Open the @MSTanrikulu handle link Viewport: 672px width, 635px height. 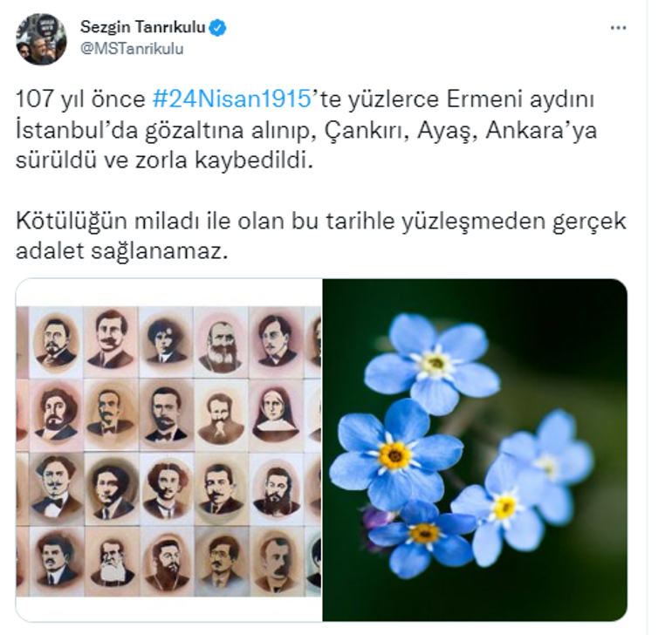click(x=132, y=49)
